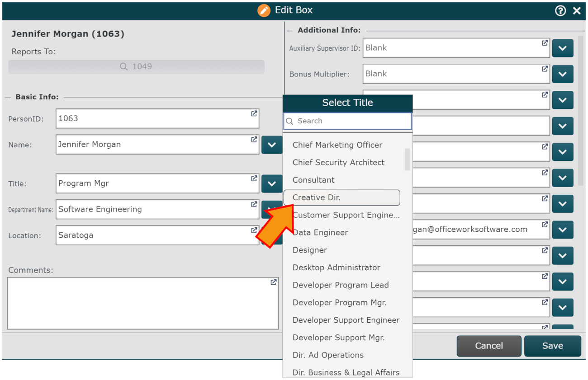The height and width of the screenshot is (380, 588).
Task: Expand the Location field pop-out icon
Action: (254, 230)
